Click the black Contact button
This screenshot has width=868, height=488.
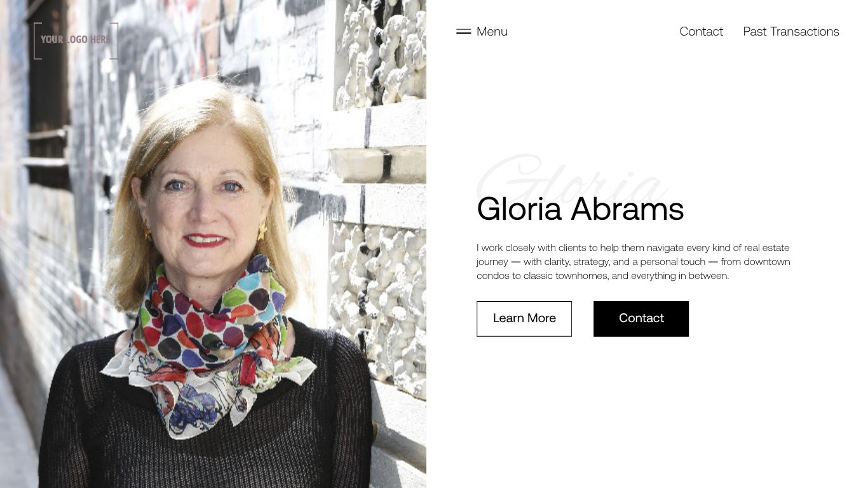tap(641, 319)
